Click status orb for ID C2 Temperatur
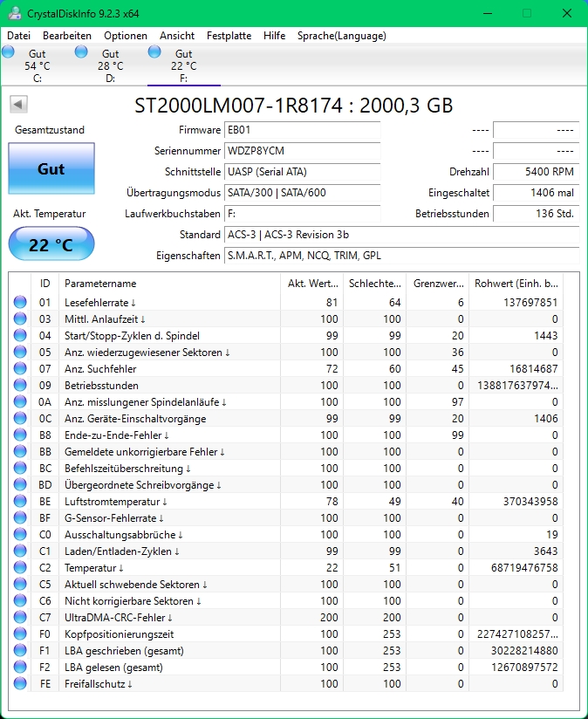588x719 pixels. coord(20,567)
